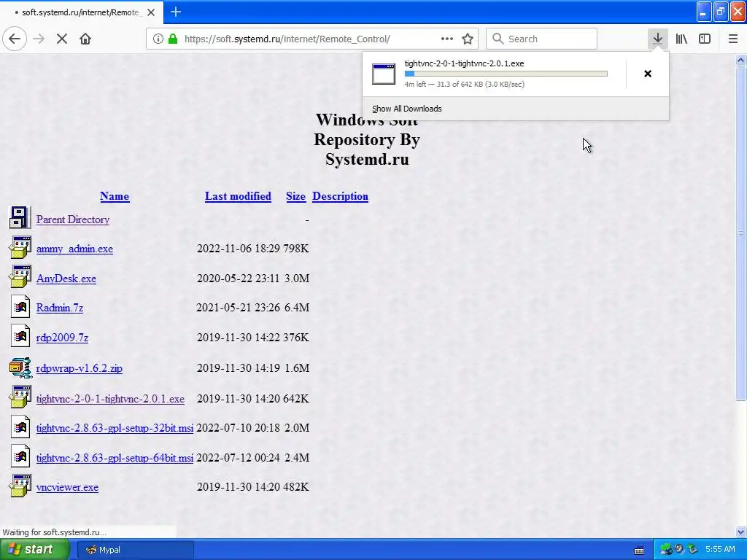Download rdp2009.7z
747x560 pixels.
pos(62,338)
